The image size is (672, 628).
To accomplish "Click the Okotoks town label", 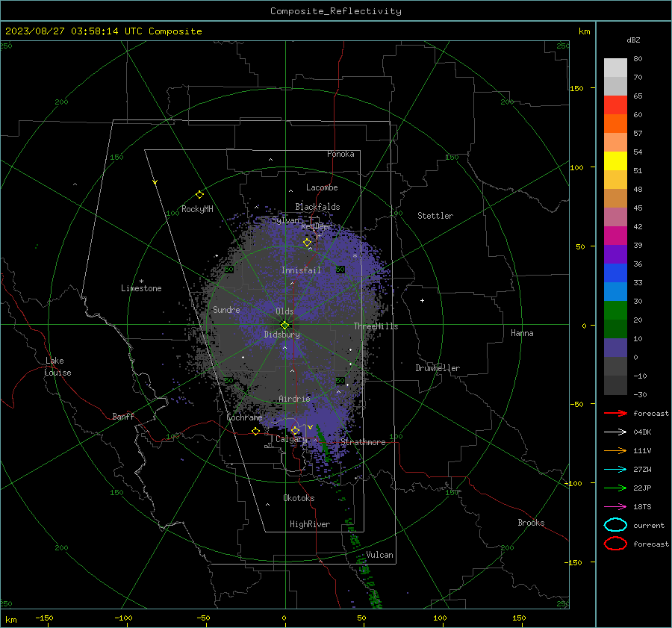I will tap(299, 498).
